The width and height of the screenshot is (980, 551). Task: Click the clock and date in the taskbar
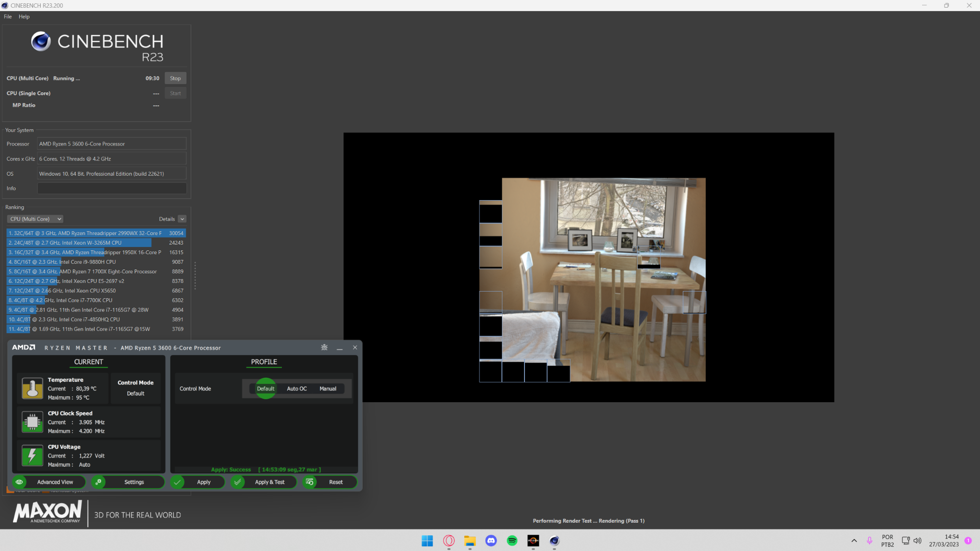point(944,540)
